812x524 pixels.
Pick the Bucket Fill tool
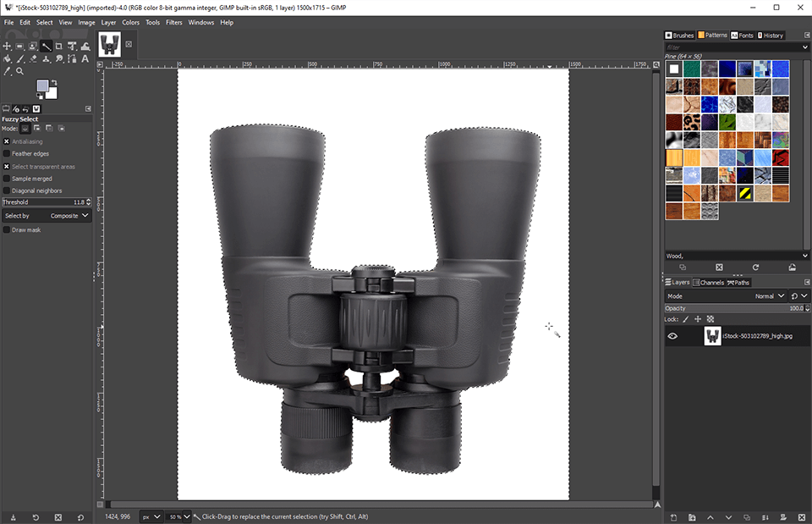[x=7, y=59]
